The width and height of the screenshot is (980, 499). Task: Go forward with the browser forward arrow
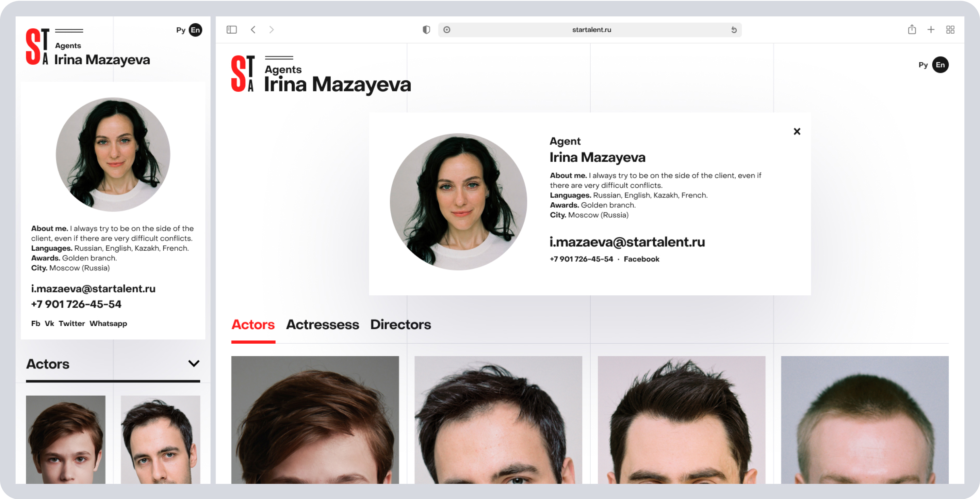point(271,30)
